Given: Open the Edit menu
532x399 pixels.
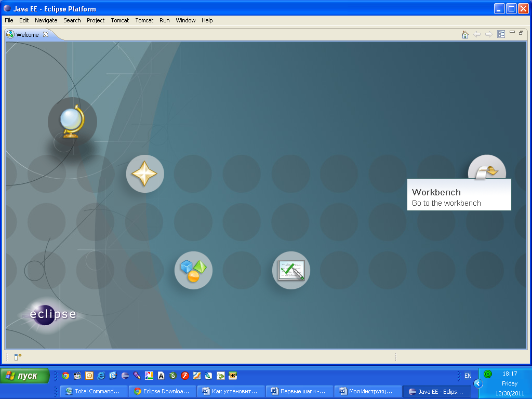Looking at the screenshot, I should pyautogui.click(x=24, y=20).
